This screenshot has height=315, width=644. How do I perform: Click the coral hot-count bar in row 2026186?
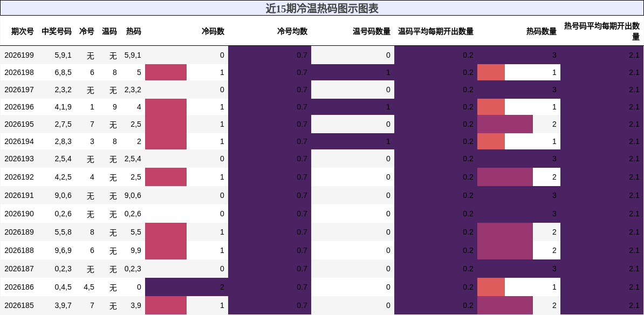(491, 287)
